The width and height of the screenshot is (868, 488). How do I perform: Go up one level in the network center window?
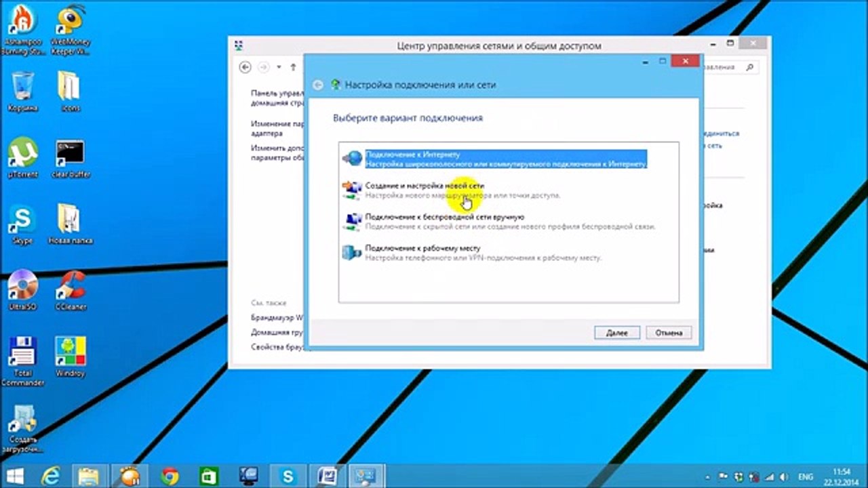pos(293,67)
